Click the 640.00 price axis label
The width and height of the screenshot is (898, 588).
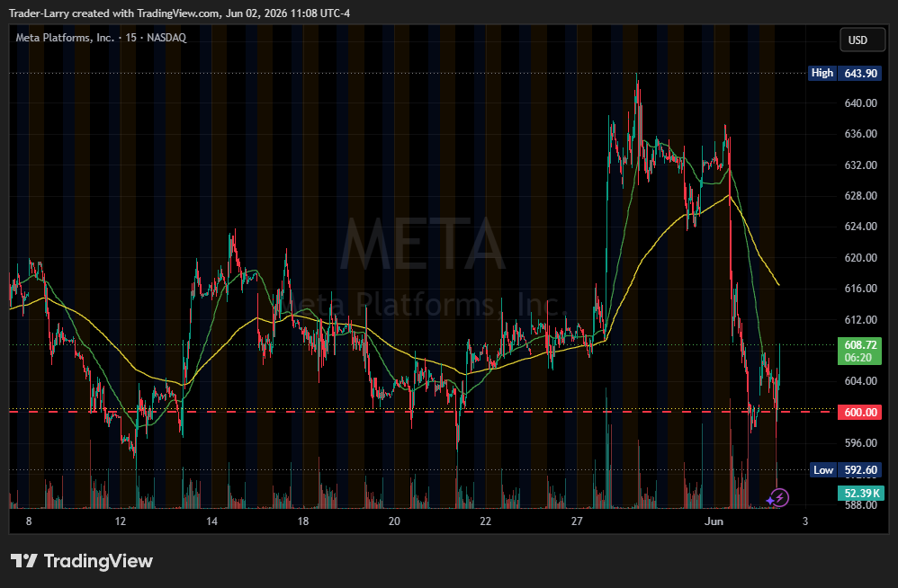(861, 103)
